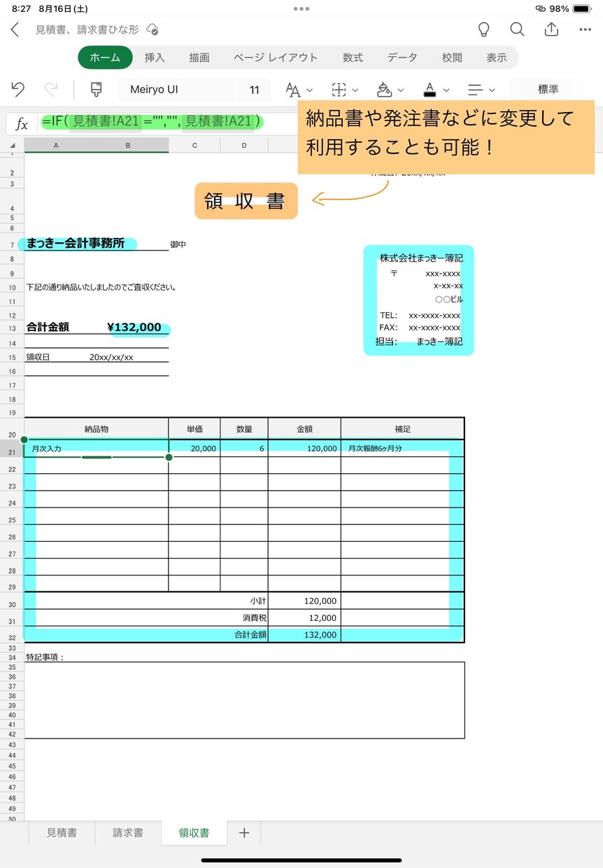Image resolution: width=603 pixels, height=868 pixels.
Task: Select the 月次報酬6ヶ月分 cell
Action: (x=402, y=449)
